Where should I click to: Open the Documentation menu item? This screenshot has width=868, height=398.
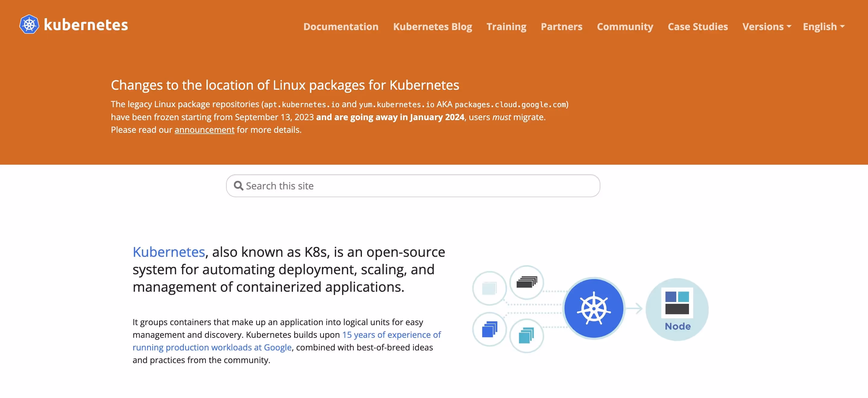click(x=341, y=26)
